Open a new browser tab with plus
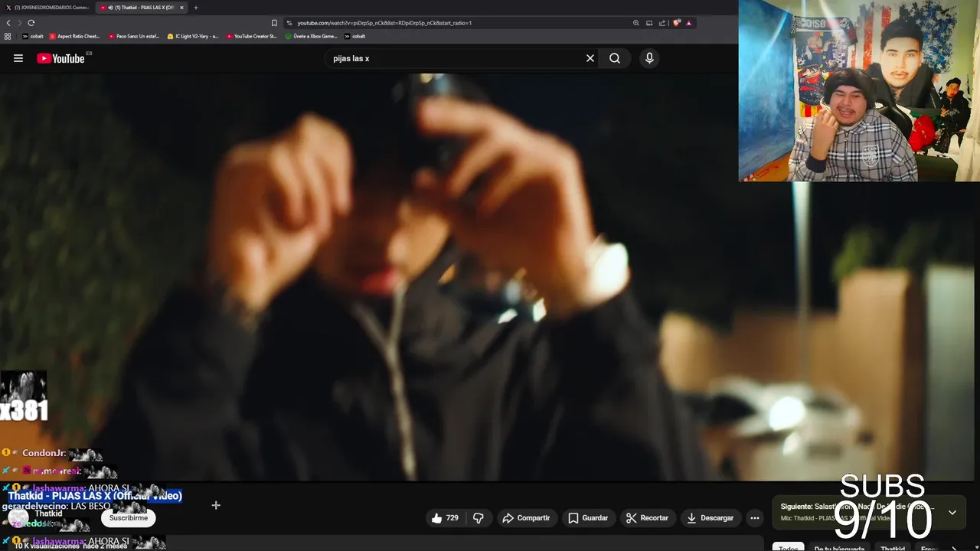 pos(196,8)
